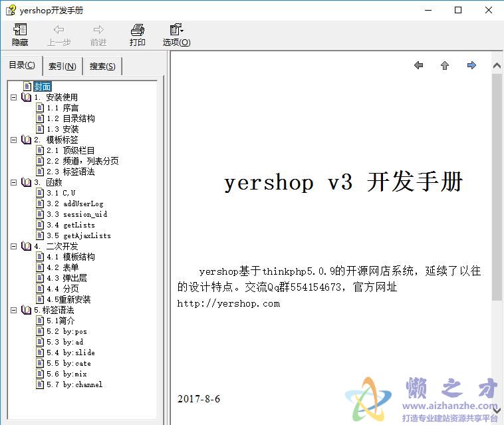
Task: Click the book icon of 3. 函数
Action: click(x=26, y=182)
